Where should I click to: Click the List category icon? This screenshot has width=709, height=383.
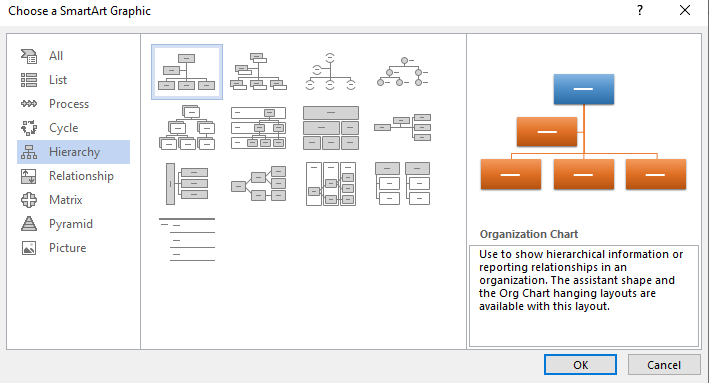click(x=29, y=80)
